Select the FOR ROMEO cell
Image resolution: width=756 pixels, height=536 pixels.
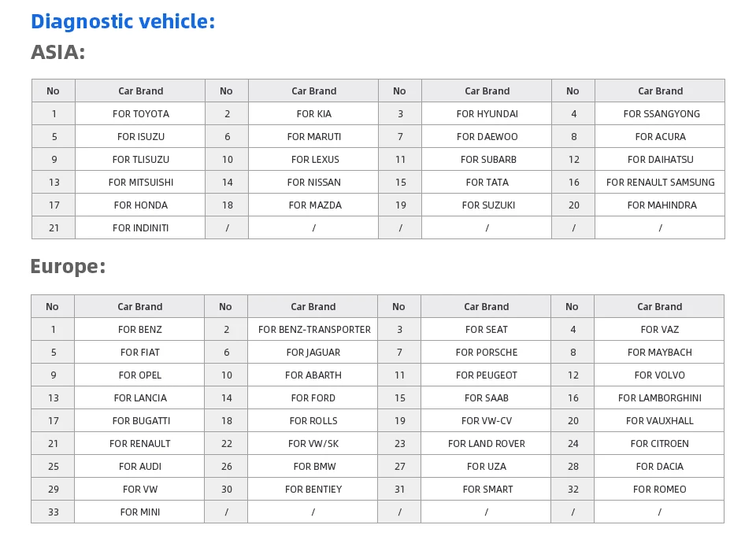click(x=659, y=489)
